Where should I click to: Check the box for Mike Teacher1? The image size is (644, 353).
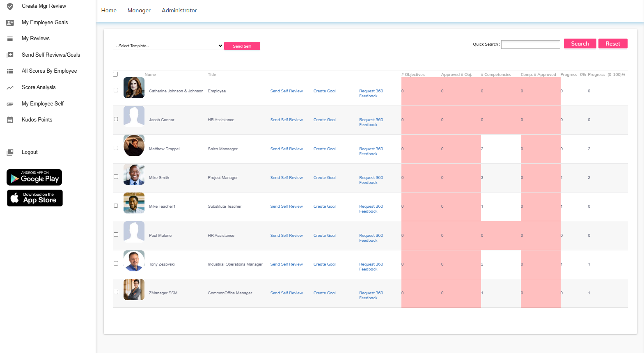point(116,206)
